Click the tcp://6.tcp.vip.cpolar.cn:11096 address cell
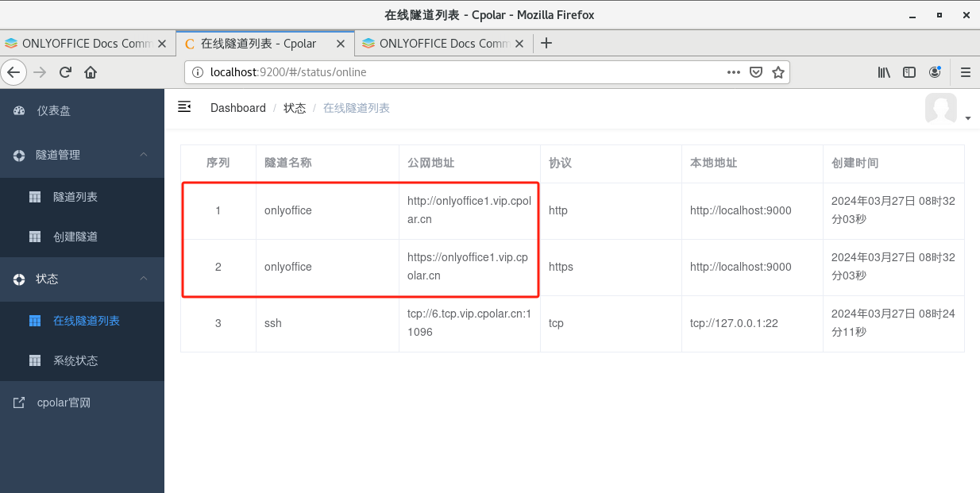980x493 pixels. (469, 323)
